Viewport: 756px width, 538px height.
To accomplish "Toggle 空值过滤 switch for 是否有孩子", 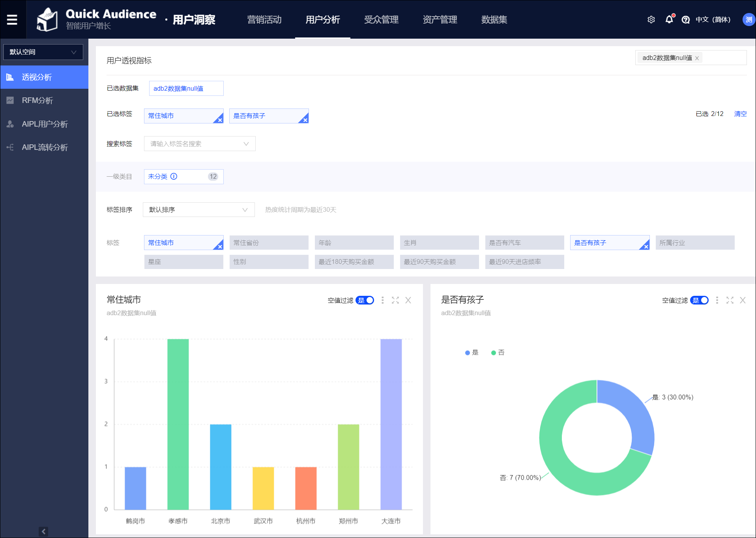I will tap(700, 300).
